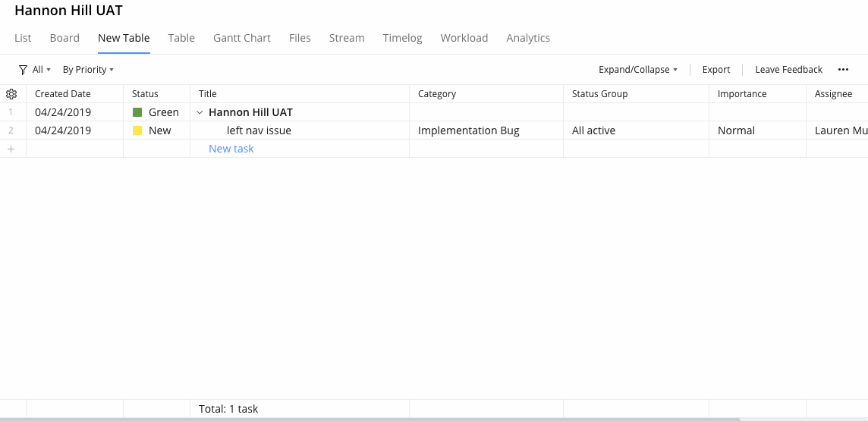868x421 pixels.
Task: Click the Implementation Bug category cell
Action: pos(486,130)
